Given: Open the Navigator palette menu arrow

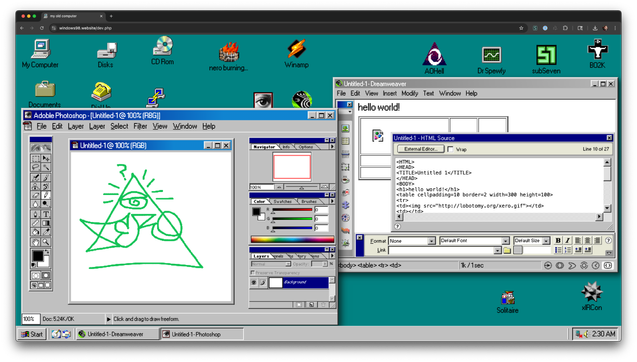Looking at the screenshot, I should [x=332, y=147].
